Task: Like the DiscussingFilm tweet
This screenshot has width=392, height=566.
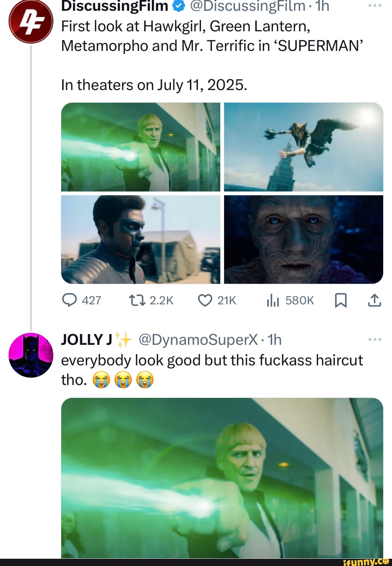Action: [x=205, y=300]
